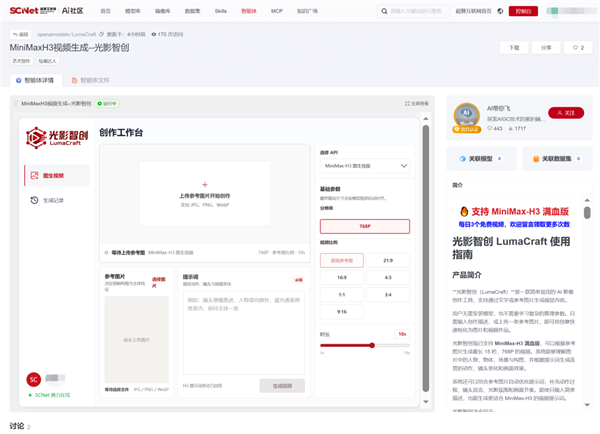Select the 21:9 aspect ratio

click(x=388, y=260)
